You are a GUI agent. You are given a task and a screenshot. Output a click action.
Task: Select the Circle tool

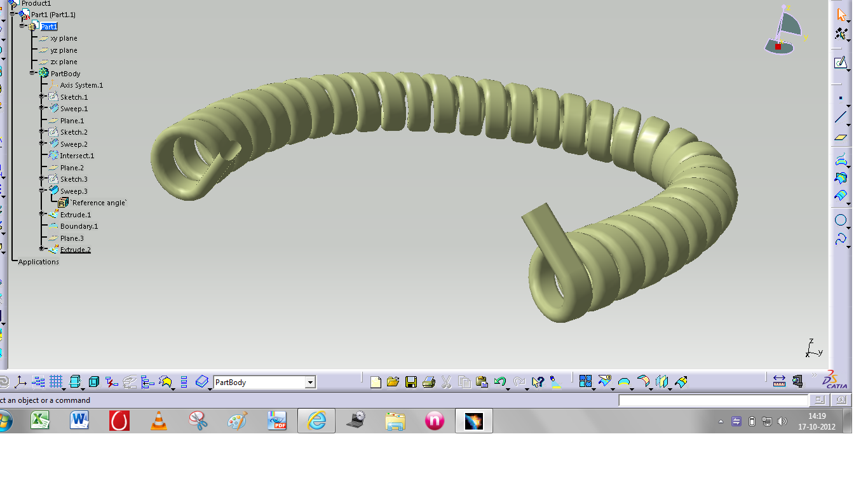pos(840,220)
